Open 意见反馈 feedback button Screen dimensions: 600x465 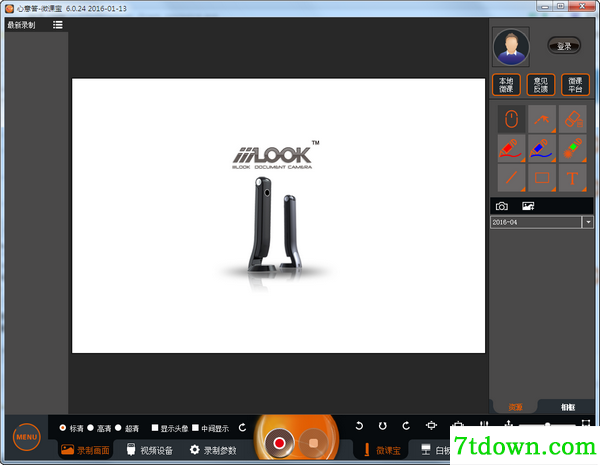541,85
